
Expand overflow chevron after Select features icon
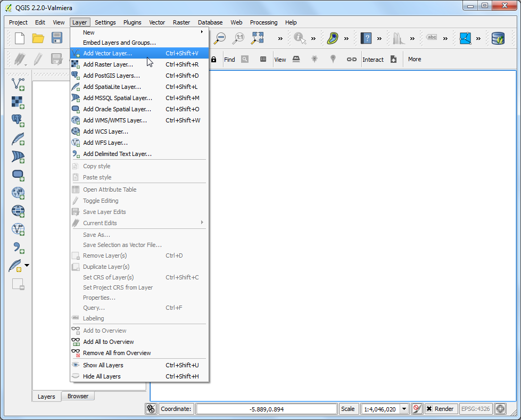(346, 38)
